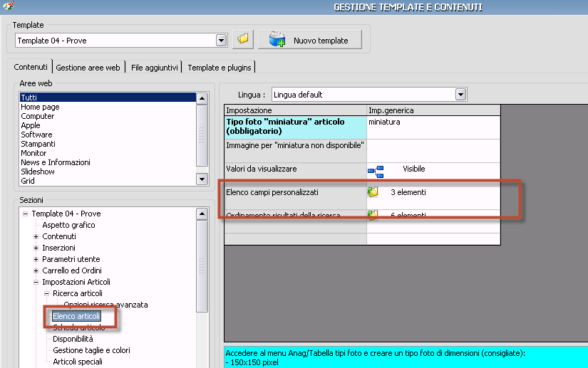588x368 pixels.
Task: Click the app icon in the title bar
Action: point(9,6)
